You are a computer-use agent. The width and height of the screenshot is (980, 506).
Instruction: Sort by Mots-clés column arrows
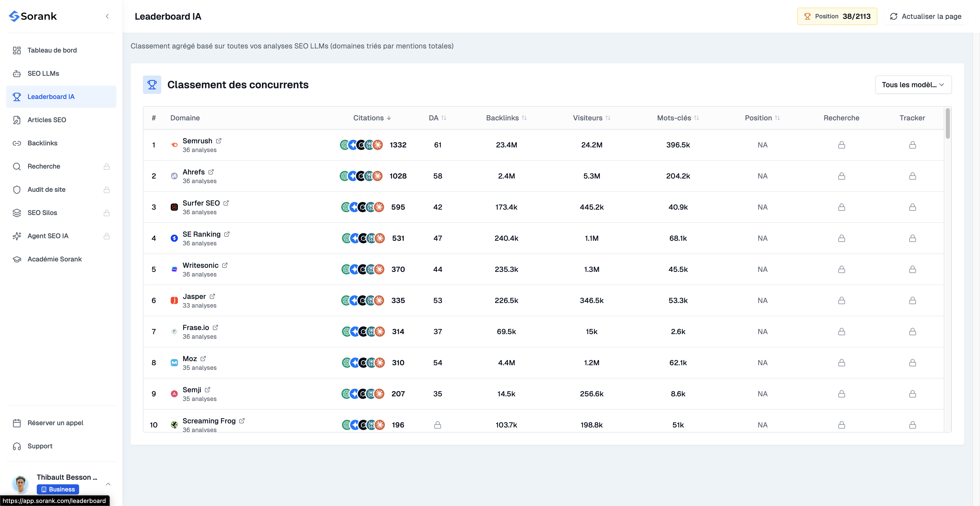coord(696,118)
